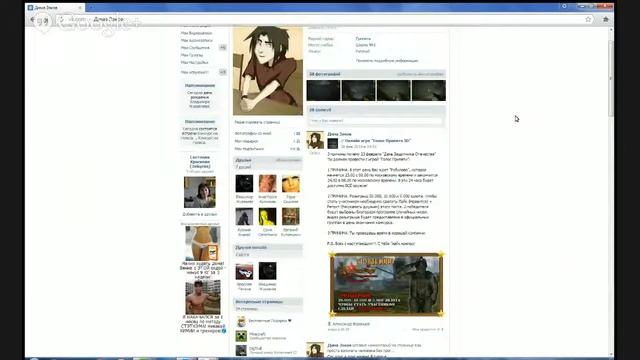The height and width of the screenshot is (360, 640).
Task: Open the online friend with guitar avatar
Action: (244, 271)
